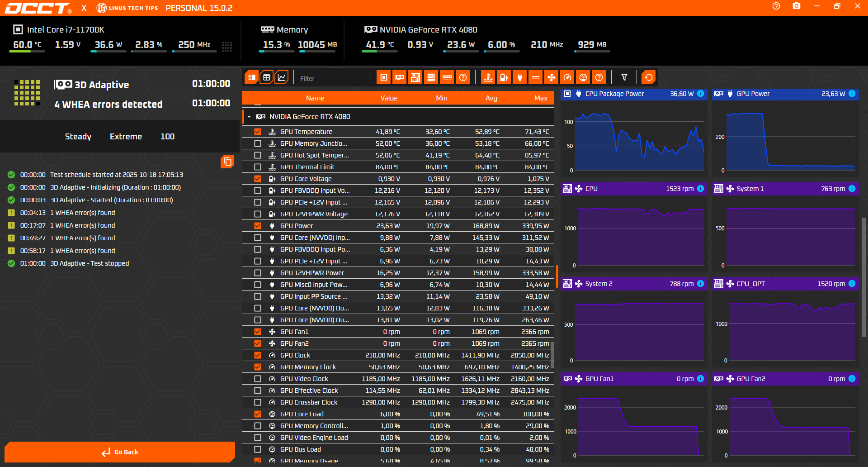
Task: Click the motherboard device filter icon
Action: pyautogui.click(x=415, y=77)
